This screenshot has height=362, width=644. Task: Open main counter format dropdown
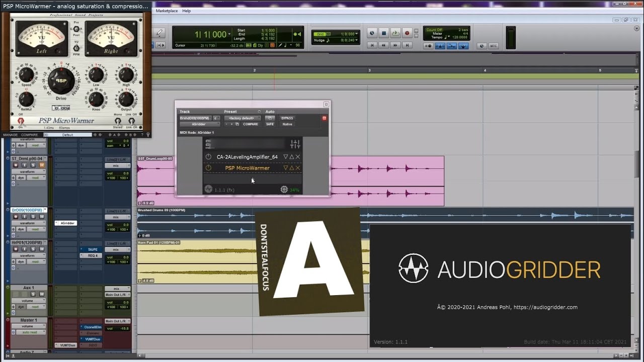229,35
